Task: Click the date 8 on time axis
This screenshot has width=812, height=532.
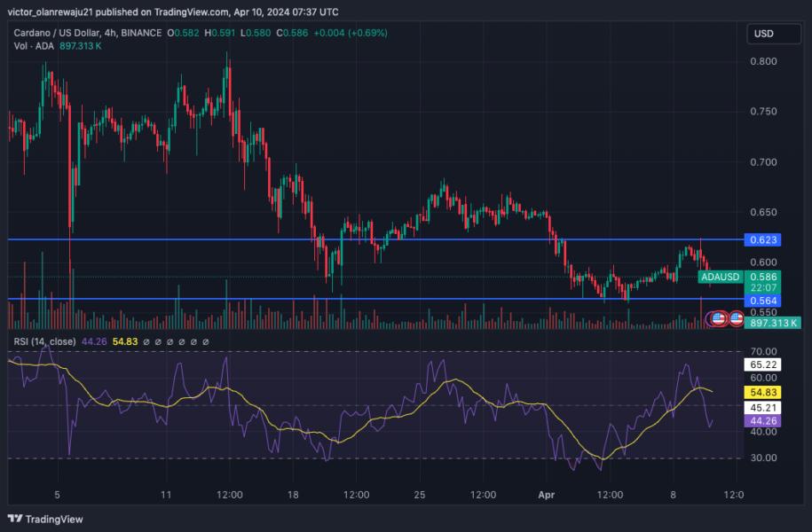Action: point(673,495)
